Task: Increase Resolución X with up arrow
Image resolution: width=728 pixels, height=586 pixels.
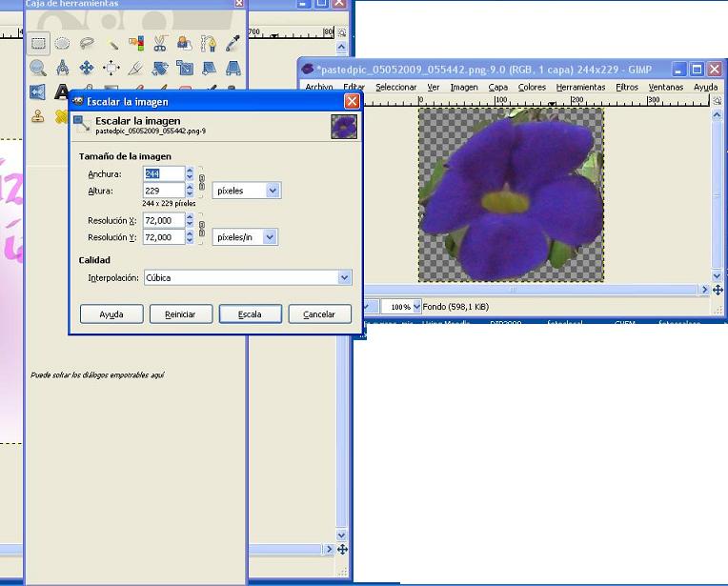Action: point(190,217)
